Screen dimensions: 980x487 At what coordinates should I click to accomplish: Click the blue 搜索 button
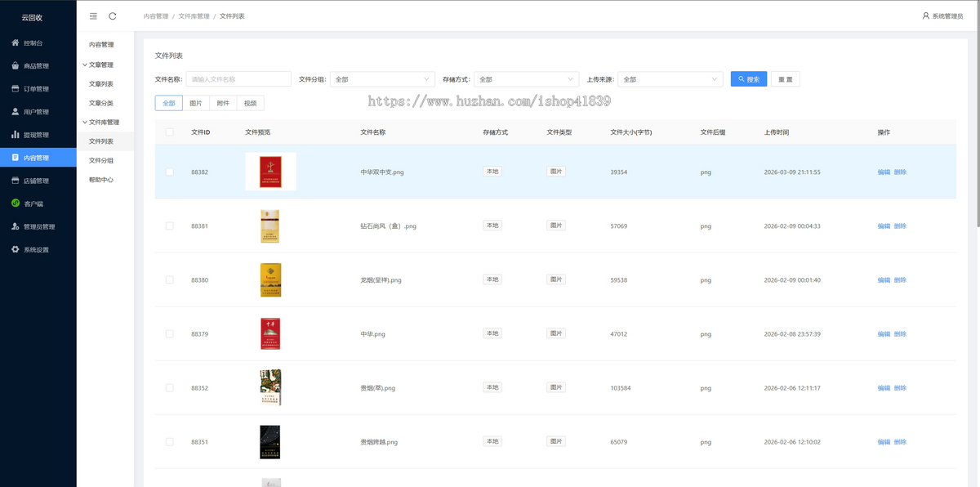[749, 79]
